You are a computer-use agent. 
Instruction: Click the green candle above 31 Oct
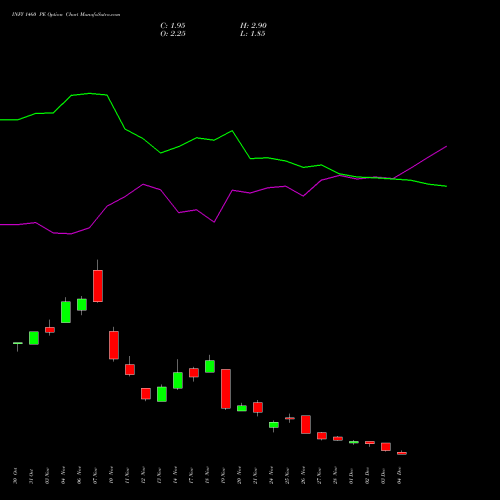pyautogui.click(x=34, y=338)
